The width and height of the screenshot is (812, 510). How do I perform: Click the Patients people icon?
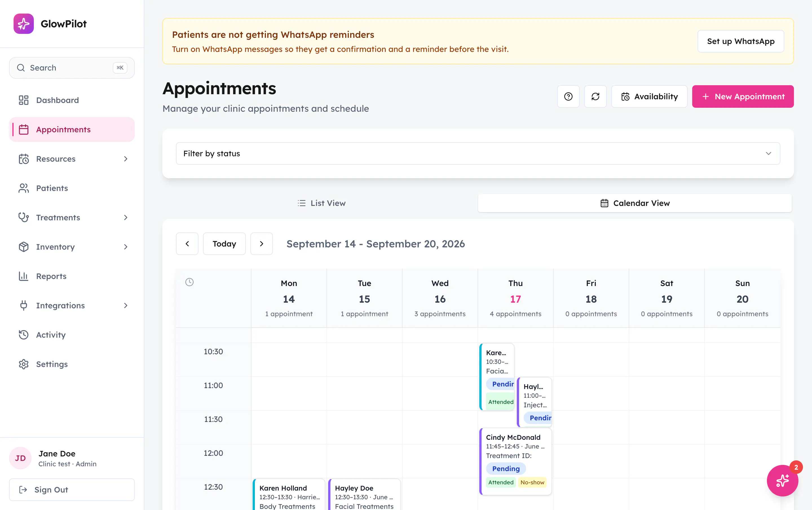24,188
